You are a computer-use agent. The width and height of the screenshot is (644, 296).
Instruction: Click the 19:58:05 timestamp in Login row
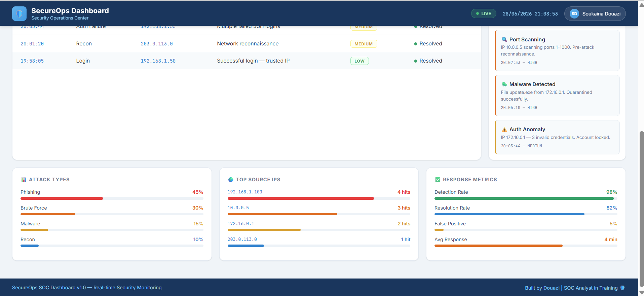(x=32, y=61)
